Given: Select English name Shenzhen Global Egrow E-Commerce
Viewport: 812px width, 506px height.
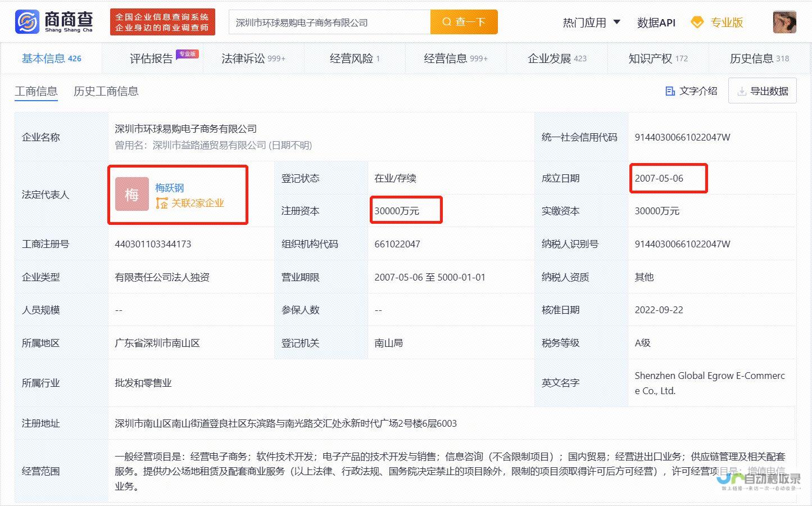Looking at the screenshot, I should 710,383.
